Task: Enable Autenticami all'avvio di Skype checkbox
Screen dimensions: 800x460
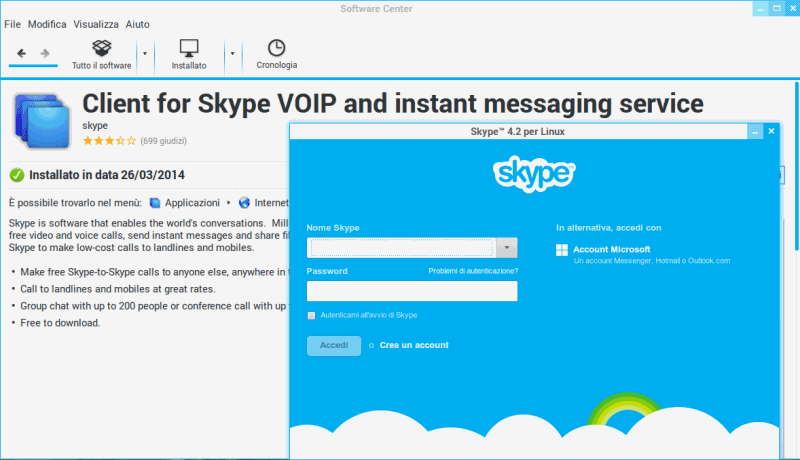Action: (311, 316)
